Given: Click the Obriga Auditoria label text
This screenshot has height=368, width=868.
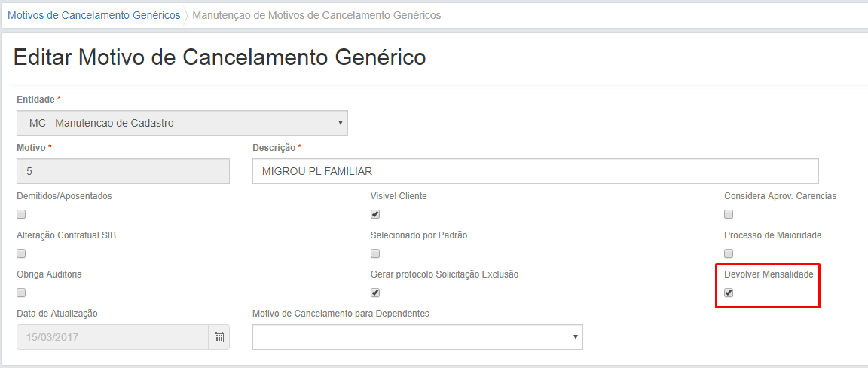Looking at the screenshot, I should point(49,274).
